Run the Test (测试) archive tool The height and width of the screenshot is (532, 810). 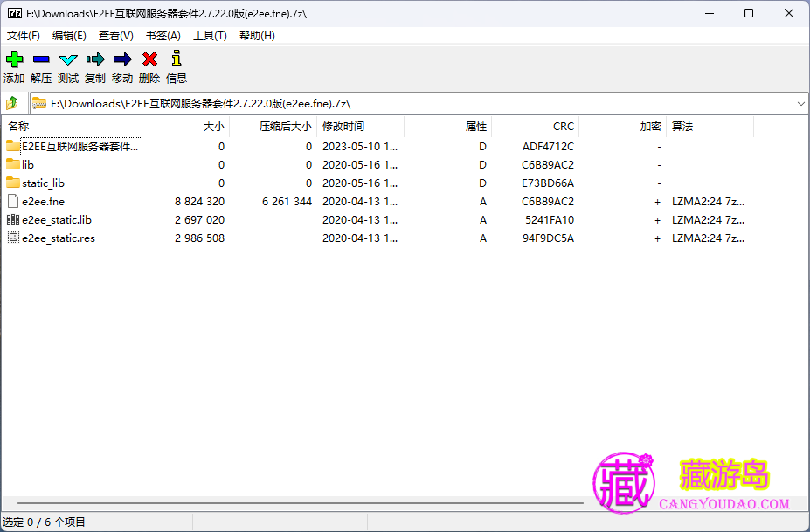coord(68,60)
